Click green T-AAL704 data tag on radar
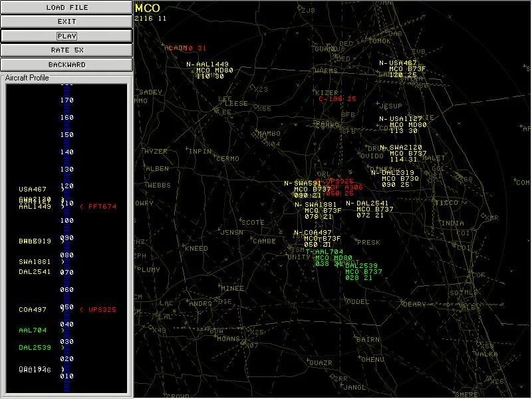 (x=329, y=257)
